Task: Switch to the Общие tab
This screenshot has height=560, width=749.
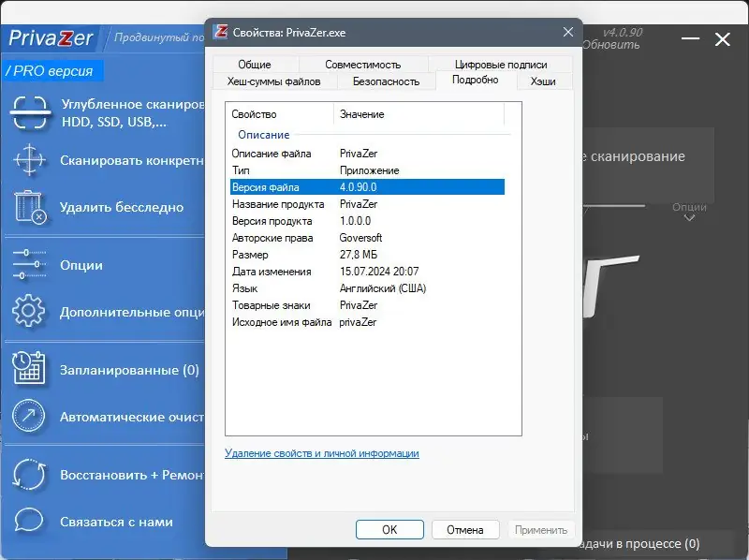Action: (255, 65)
